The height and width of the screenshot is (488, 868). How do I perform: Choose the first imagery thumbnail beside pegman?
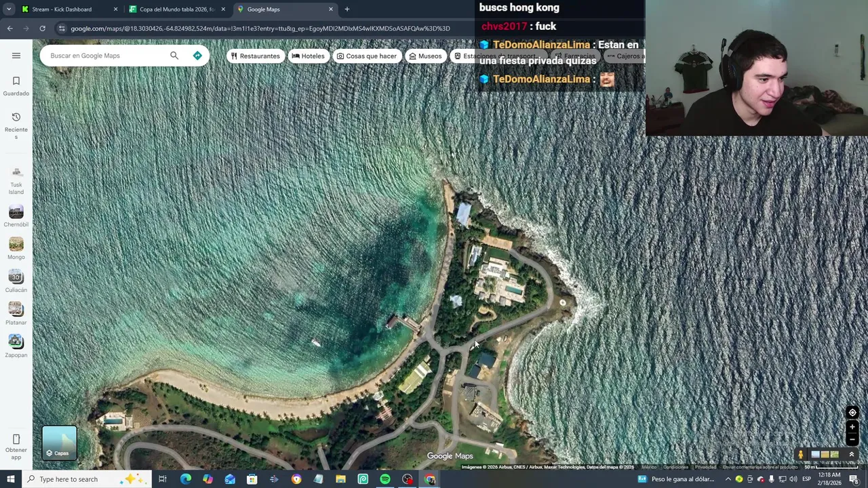(815, 455)
